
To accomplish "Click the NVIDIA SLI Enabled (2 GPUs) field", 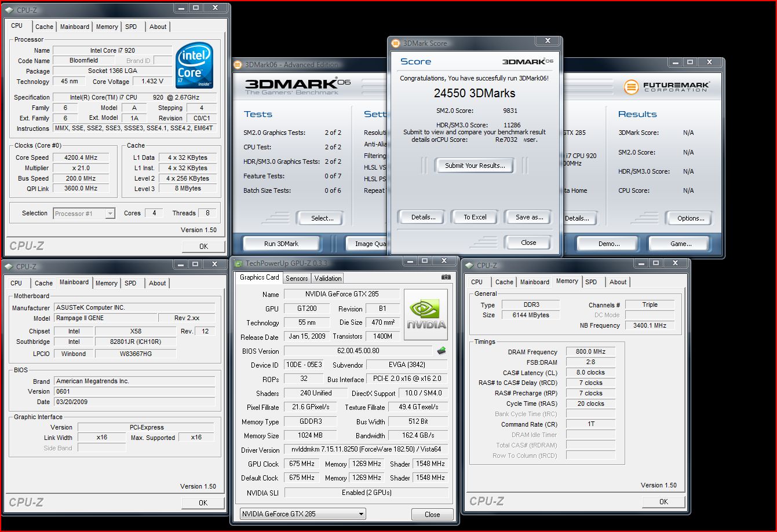I will click(x=367, y=493).
